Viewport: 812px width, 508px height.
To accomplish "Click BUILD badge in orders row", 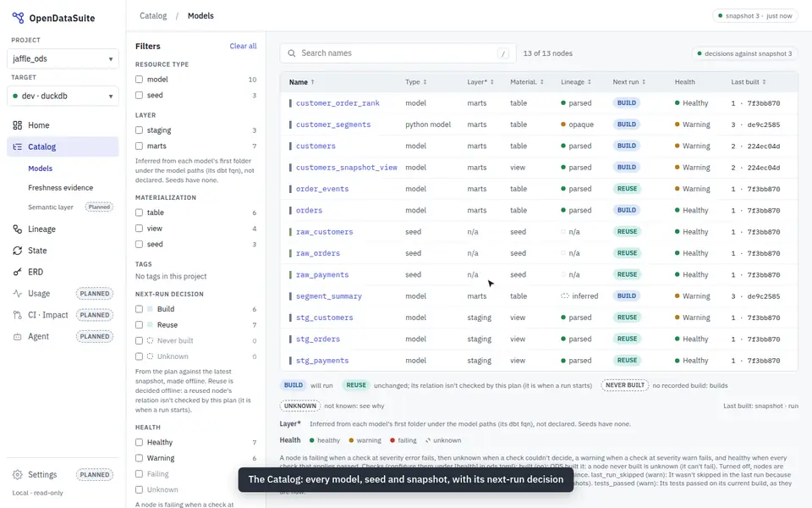I will 627,211.
